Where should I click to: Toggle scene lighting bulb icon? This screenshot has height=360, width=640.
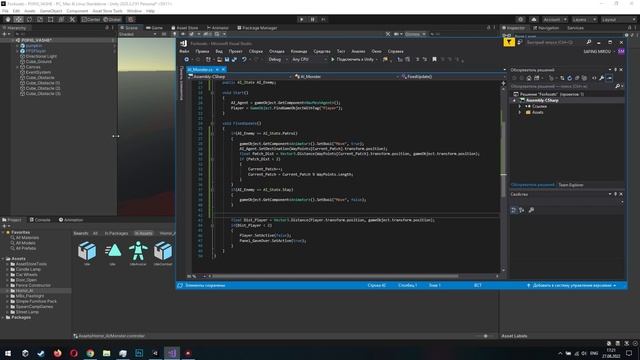tap(174, 34)
